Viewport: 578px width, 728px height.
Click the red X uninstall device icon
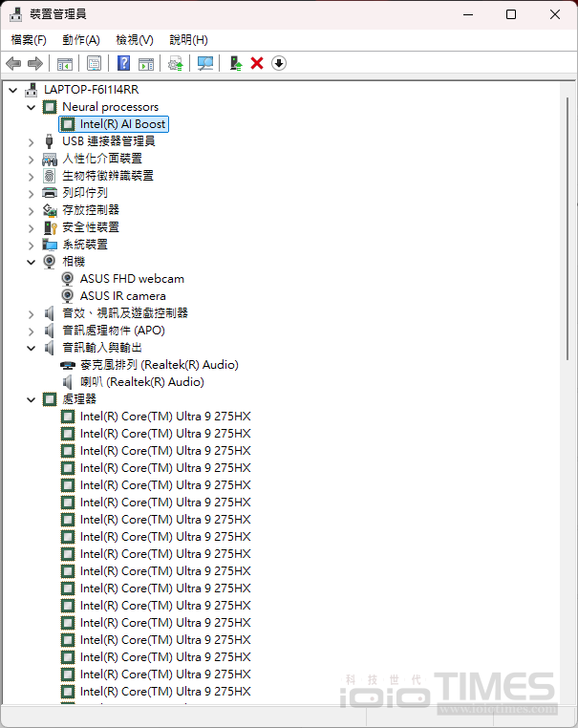click(x=257, y=63)
